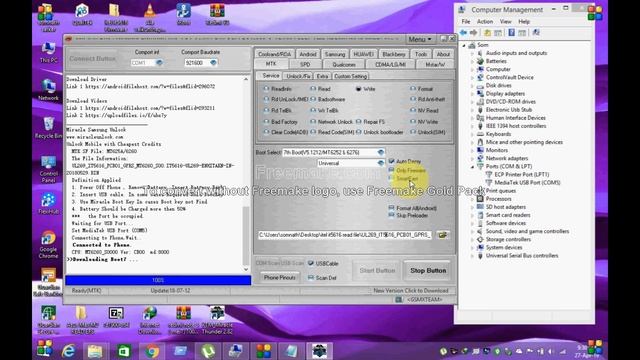This screenshot has height=360, width=640.
Task: Select the Unlock bootloader radio option
Action: [379, 132]
